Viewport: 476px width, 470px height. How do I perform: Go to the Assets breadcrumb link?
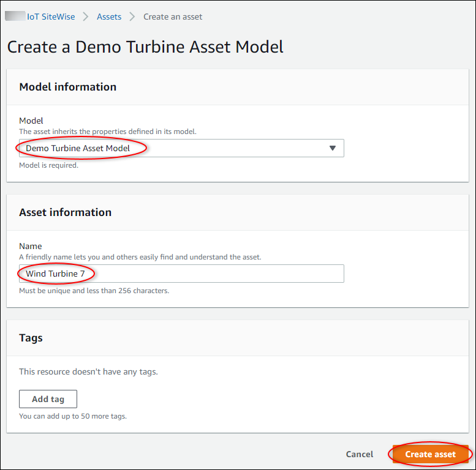(x=109, y=17)
